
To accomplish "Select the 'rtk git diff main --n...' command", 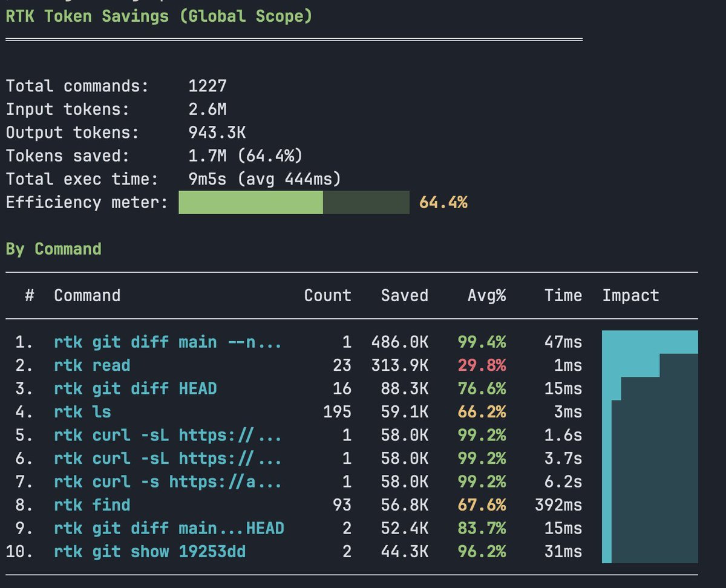I will [168, 342].
